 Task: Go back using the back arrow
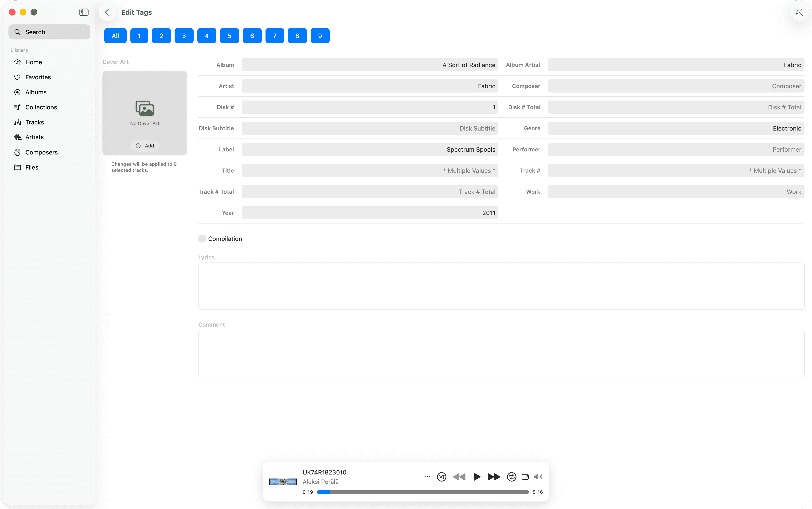(x=107, y=12)
